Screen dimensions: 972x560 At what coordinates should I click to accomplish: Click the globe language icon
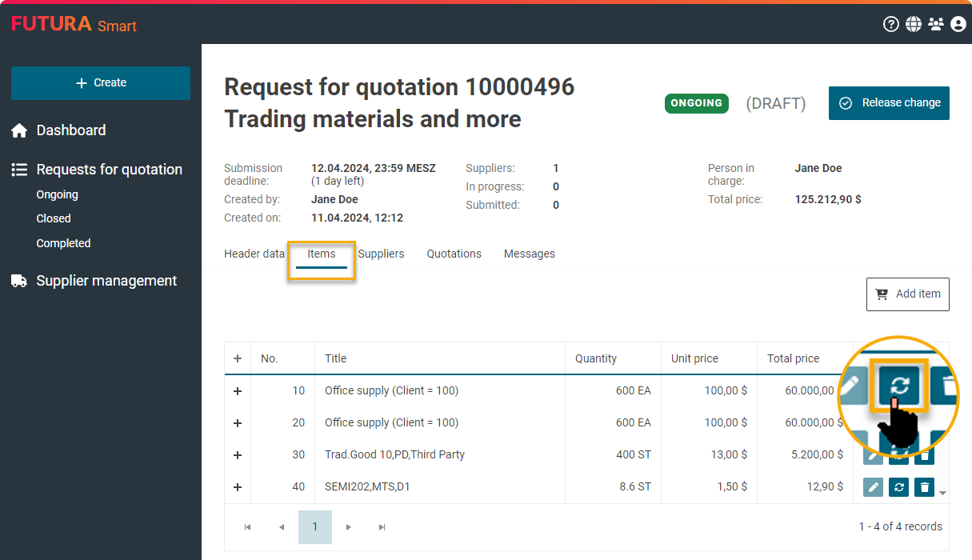[913, 24]
